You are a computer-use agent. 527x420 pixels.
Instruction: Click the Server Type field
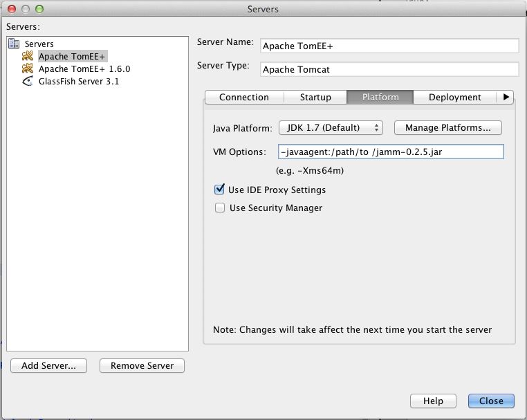click(389, 69)
